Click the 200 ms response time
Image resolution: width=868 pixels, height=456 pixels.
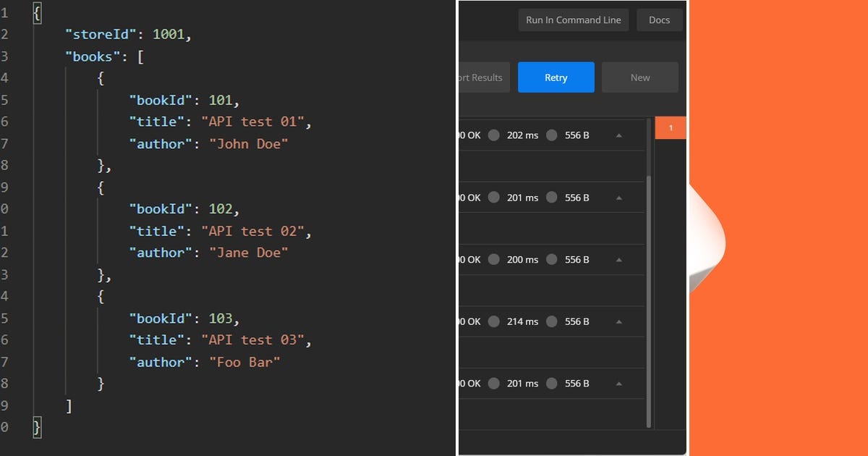coord(522,260)
